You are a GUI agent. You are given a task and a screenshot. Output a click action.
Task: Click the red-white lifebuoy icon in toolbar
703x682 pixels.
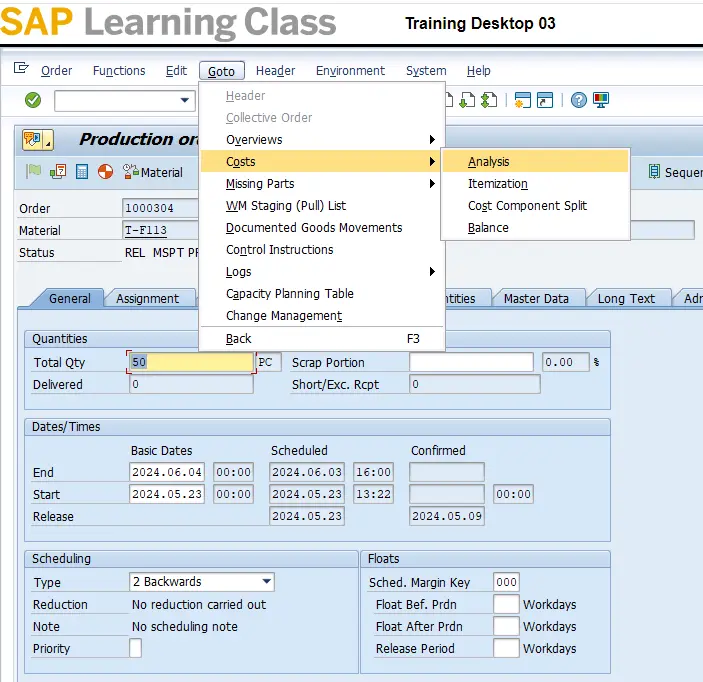tap(105, 172)
